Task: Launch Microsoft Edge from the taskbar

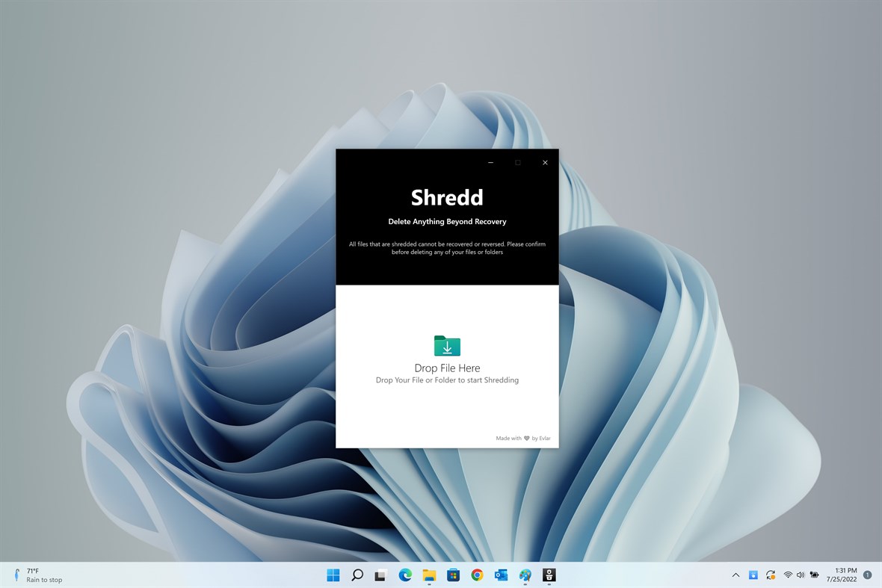Action: coord(405,575)
